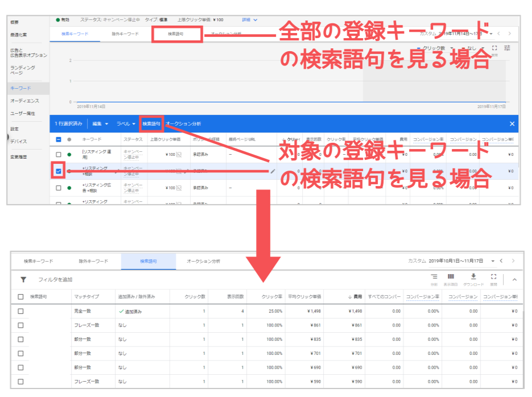532x397 pixels.
Task: Uncheck the +リスティング +相談 keyword checkbox
Action: coord(59,171)
